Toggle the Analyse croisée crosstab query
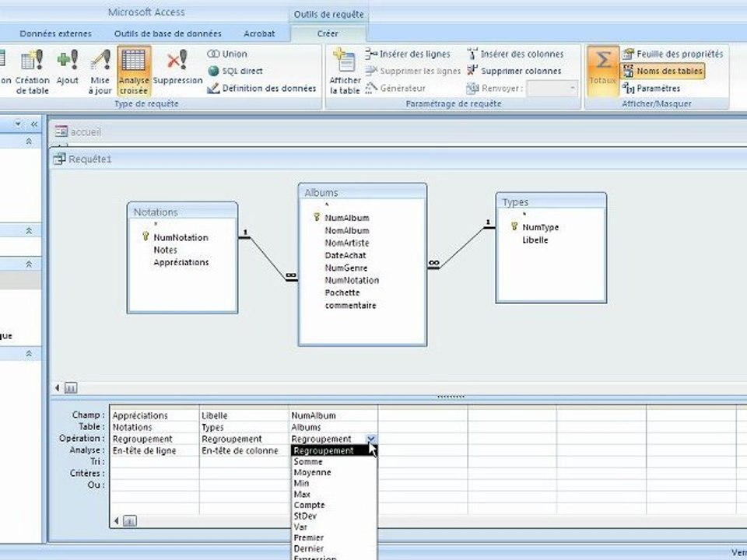This screenshot has width=747, height=560. [x=134, y=72]
